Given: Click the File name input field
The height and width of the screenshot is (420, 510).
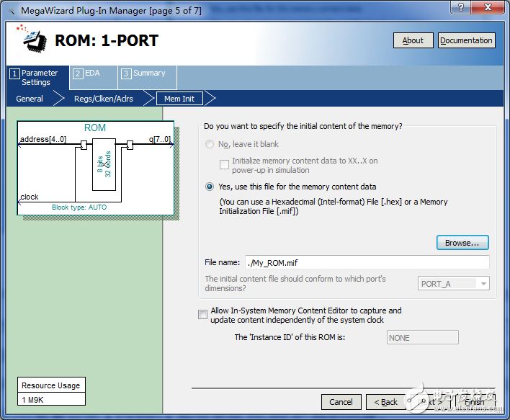Looking at the screenshot, I should point(367,262).
